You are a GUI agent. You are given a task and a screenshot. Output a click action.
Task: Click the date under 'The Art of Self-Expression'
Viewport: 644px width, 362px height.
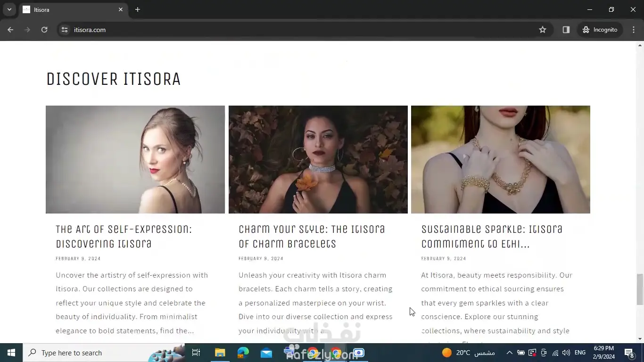pyautogui.click(x=78, y=258)
